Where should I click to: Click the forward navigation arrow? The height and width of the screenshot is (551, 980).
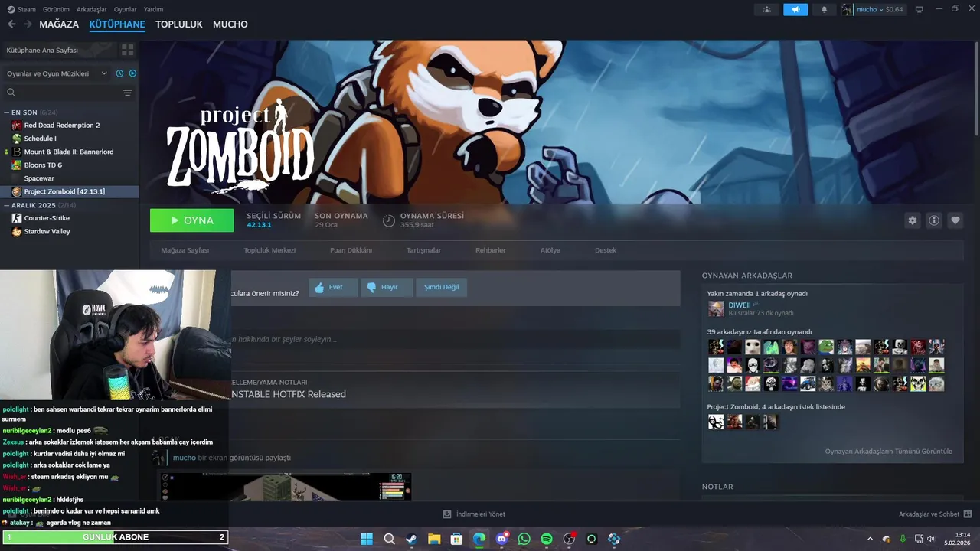[x=28, y=24]
